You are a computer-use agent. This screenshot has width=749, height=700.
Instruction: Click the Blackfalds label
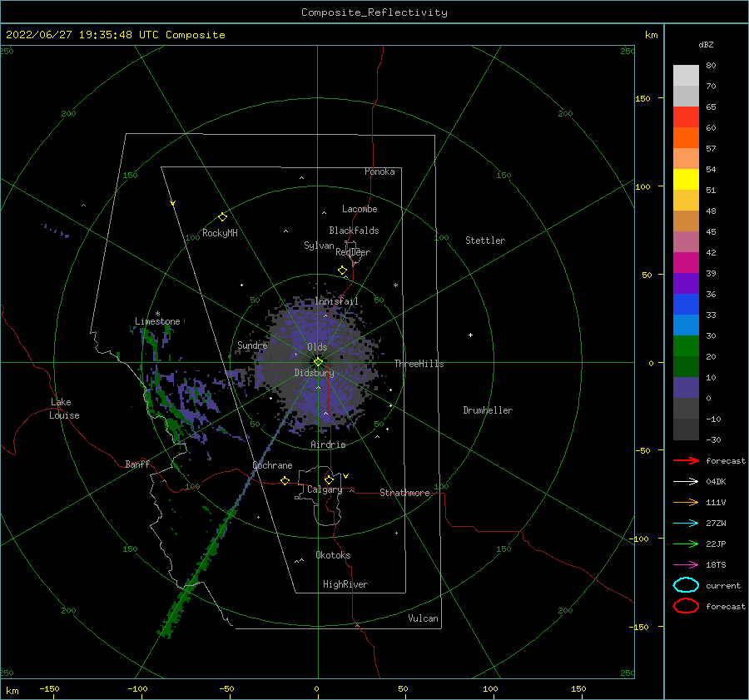click(354, 231)
